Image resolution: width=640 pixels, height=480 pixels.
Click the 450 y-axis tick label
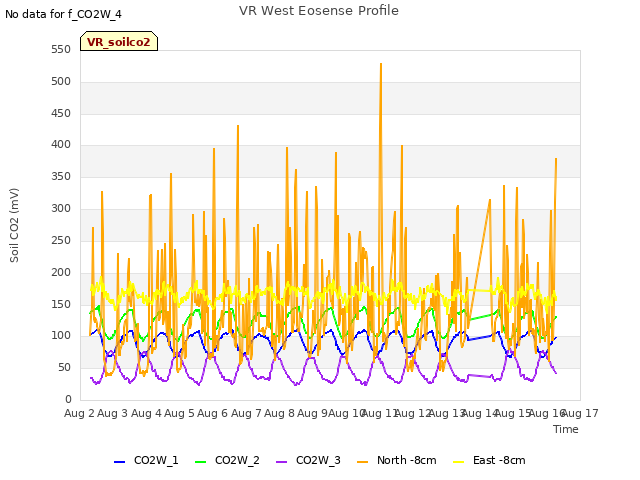(61, 113)
